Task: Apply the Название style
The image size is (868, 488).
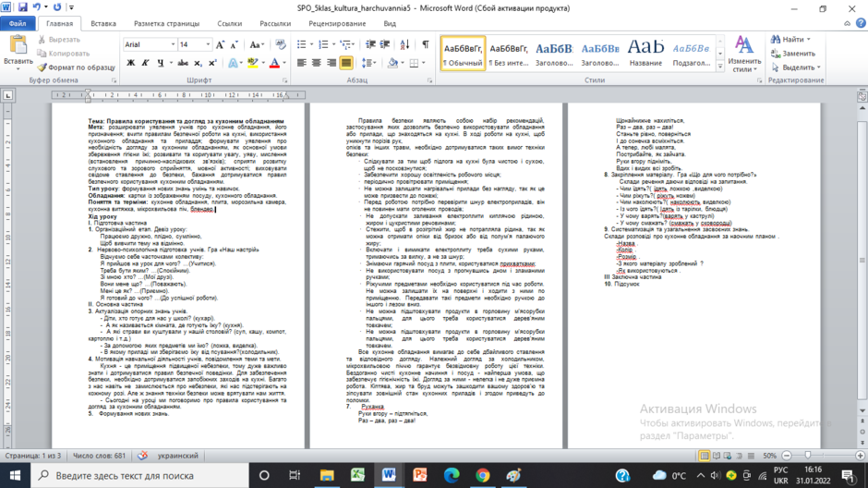Action: pyautogui.click(x=645, y=54)
